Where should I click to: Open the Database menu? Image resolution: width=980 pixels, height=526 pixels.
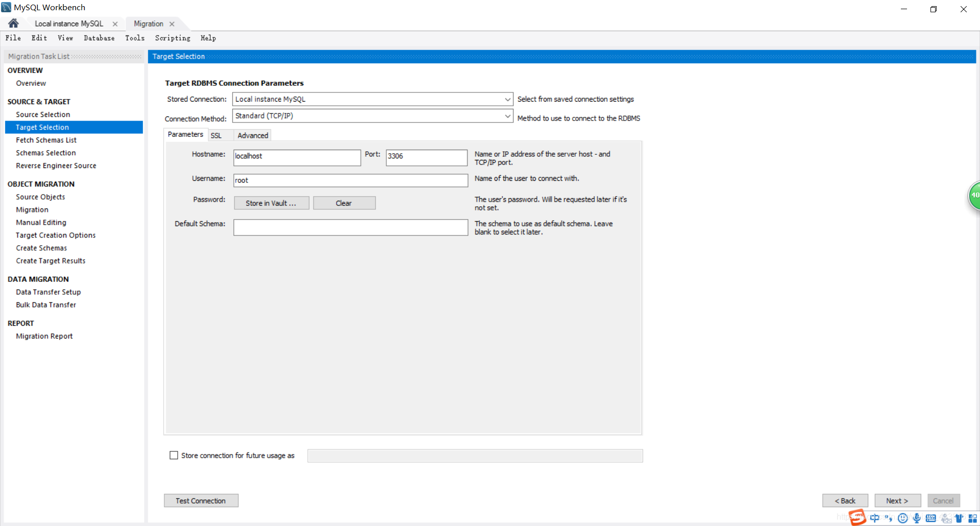coord(99,38)
